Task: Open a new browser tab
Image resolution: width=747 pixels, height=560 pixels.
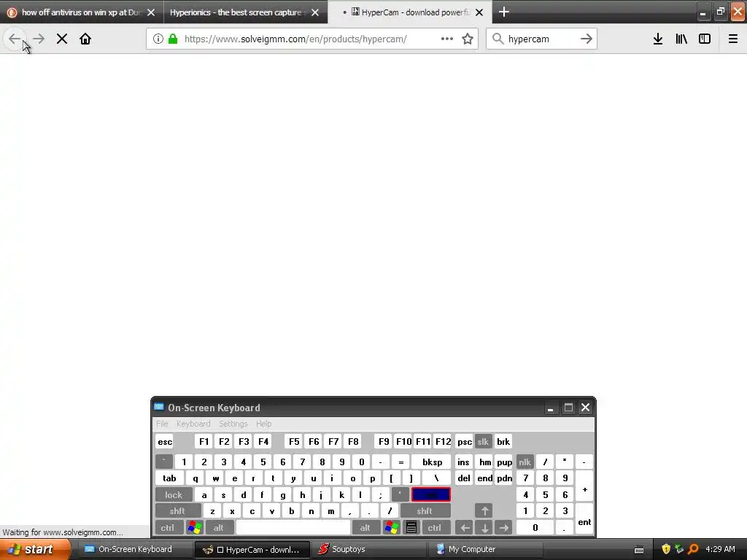Action: (503, 12)
